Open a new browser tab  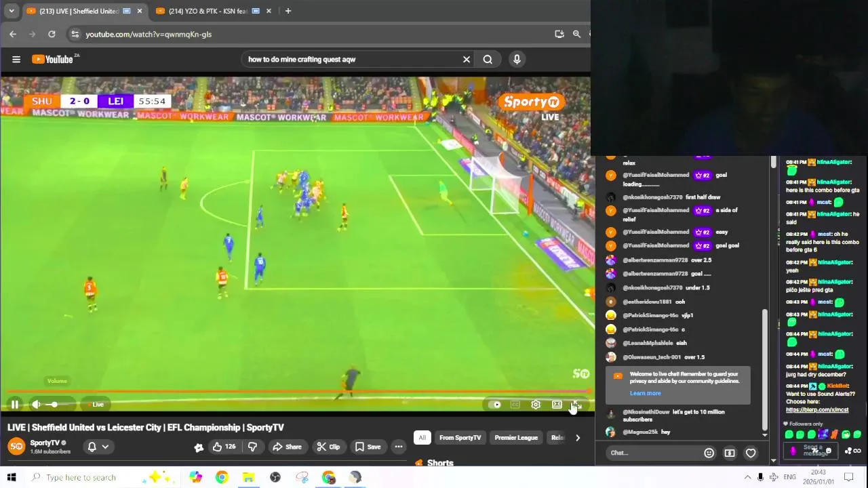point(288,11)
